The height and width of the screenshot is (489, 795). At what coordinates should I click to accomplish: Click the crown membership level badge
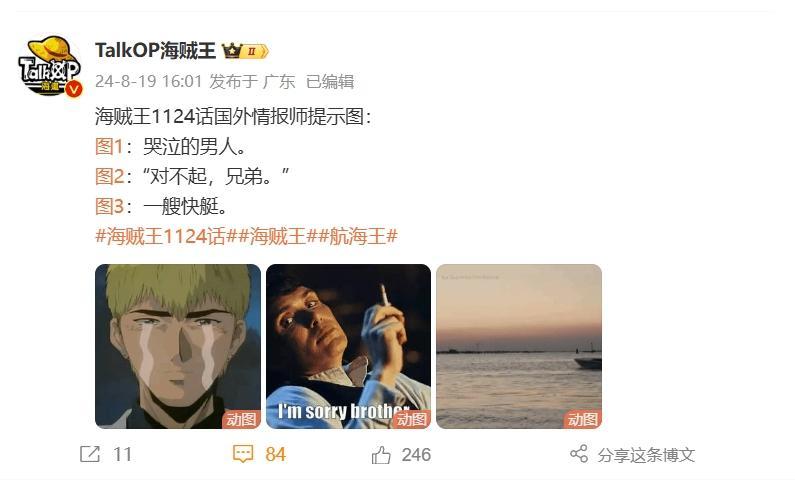(x=245, y=51)
